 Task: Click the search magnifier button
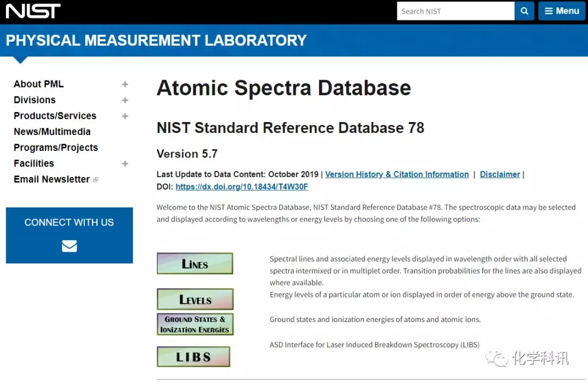click(524, 11)
